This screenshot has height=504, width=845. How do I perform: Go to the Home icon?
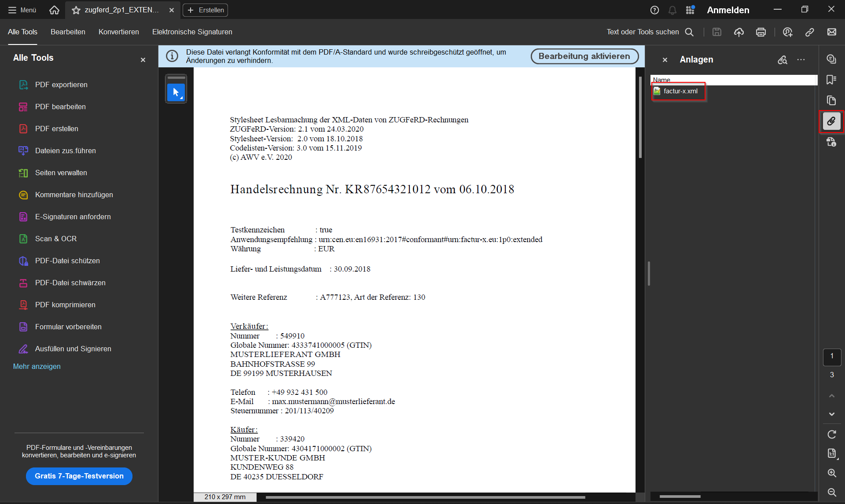(x=54, y=10)
